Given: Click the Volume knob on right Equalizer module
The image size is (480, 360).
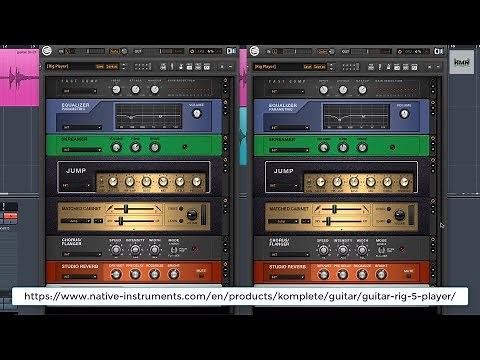Looking at the screenshot, I should pyautogui.click(x=404, y=114).
